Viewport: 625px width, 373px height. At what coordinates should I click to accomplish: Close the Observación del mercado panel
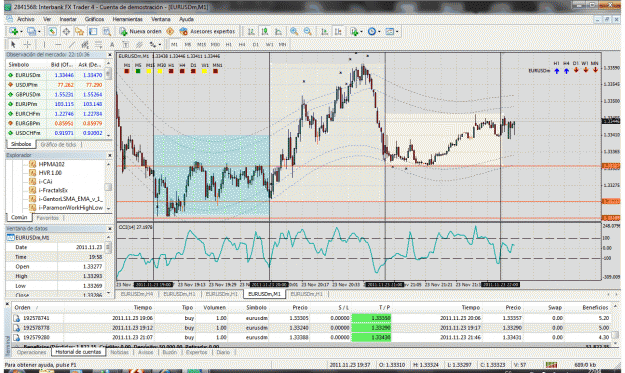click(x=110, y=55)
